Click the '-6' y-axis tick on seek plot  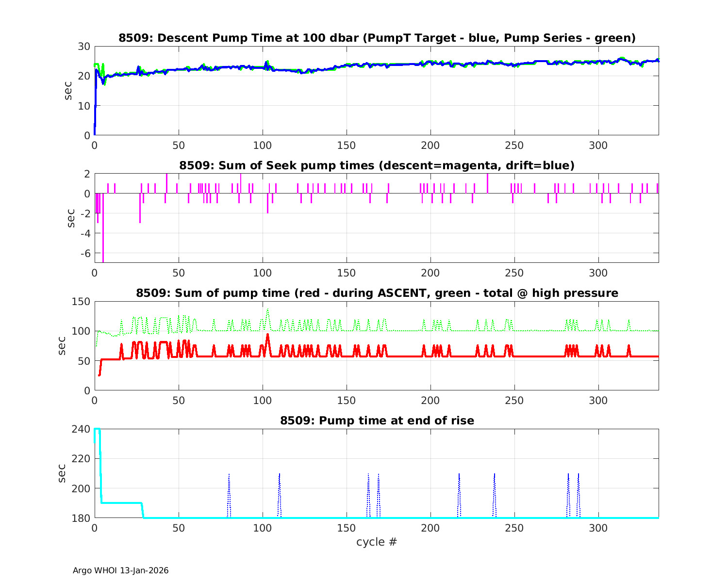[x=83, y=253]
